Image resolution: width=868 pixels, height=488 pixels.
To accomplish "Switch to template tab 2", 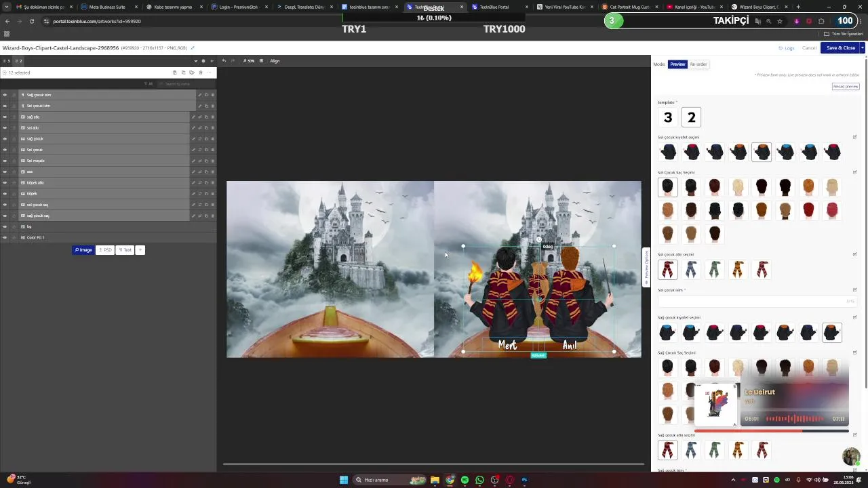I will (x=18, y=61).
